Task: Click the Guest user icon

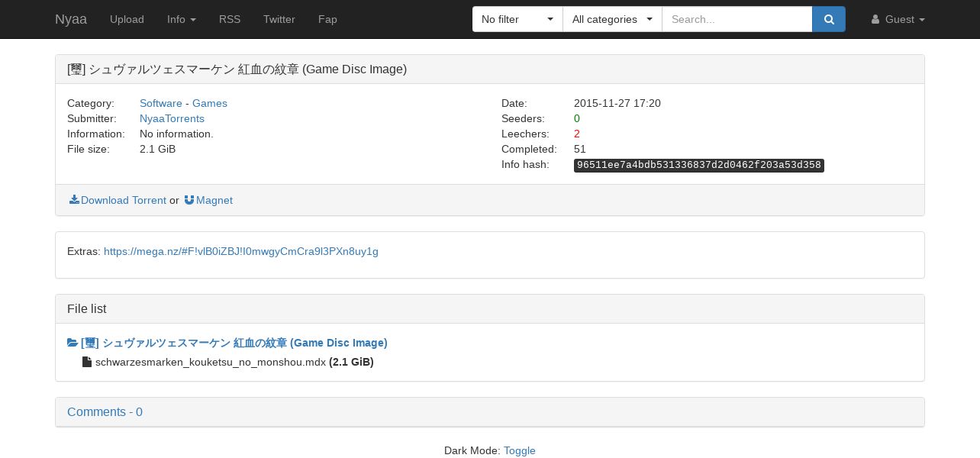Action: point(875,19)
